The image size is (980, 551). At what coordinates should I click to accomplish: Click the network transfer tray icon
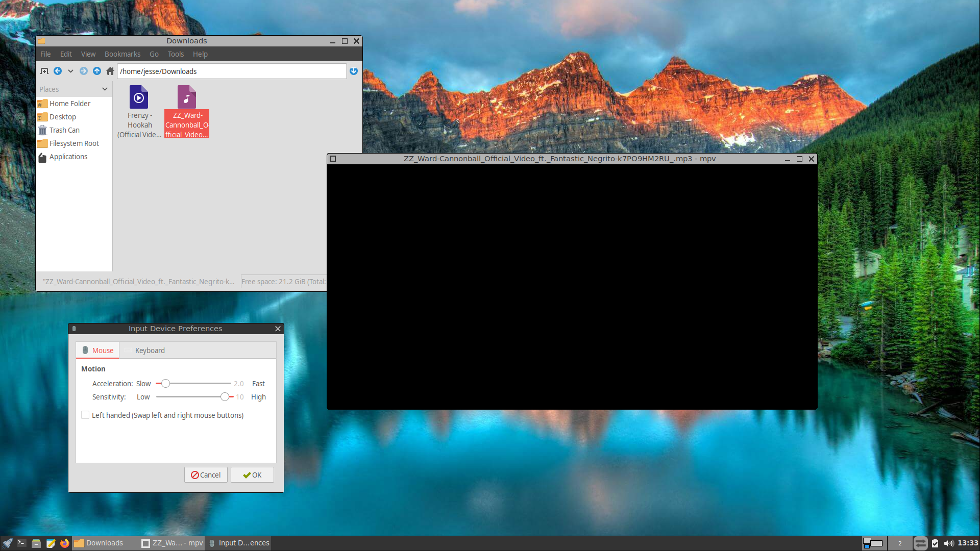(920, 543)
